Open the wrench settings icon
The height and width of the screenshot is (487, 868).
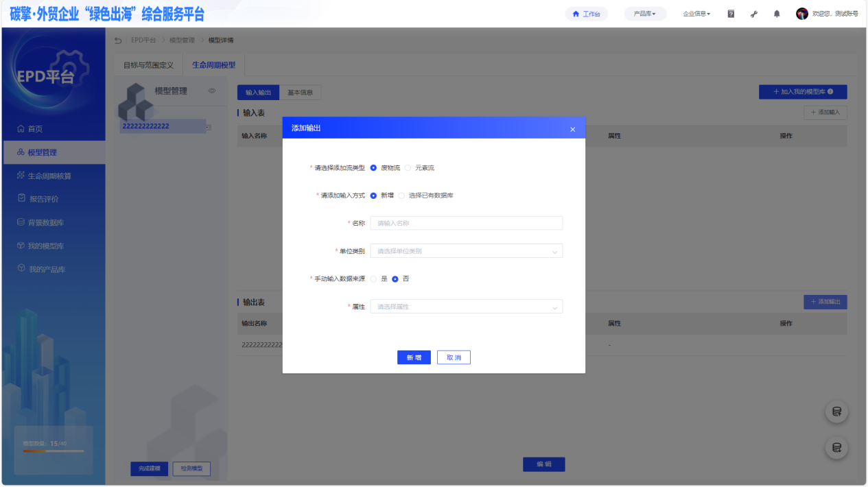[754, 14]
